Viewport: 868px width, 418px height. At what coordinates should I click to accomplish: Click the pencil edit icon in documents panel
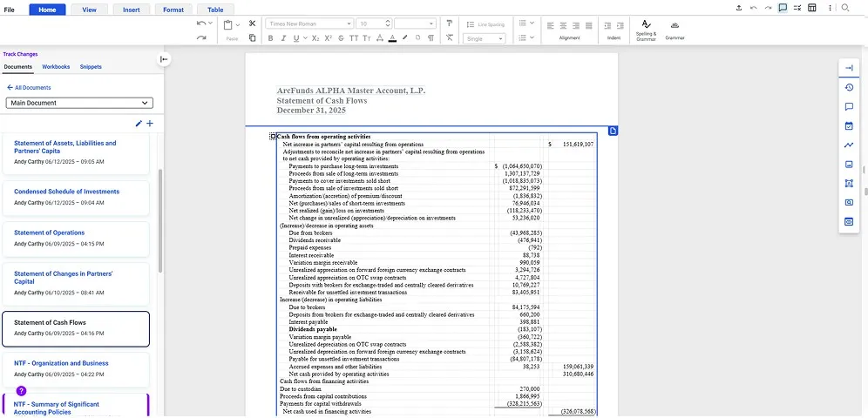pos(139,124)
